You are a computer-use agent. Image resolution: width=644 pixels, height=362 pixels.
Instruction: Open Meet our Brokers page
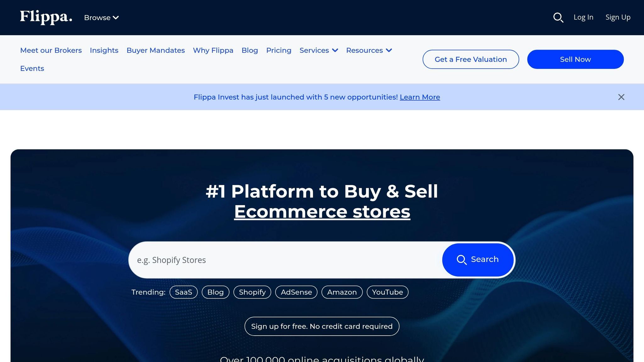pyautogui.click(x=51, y=50)
